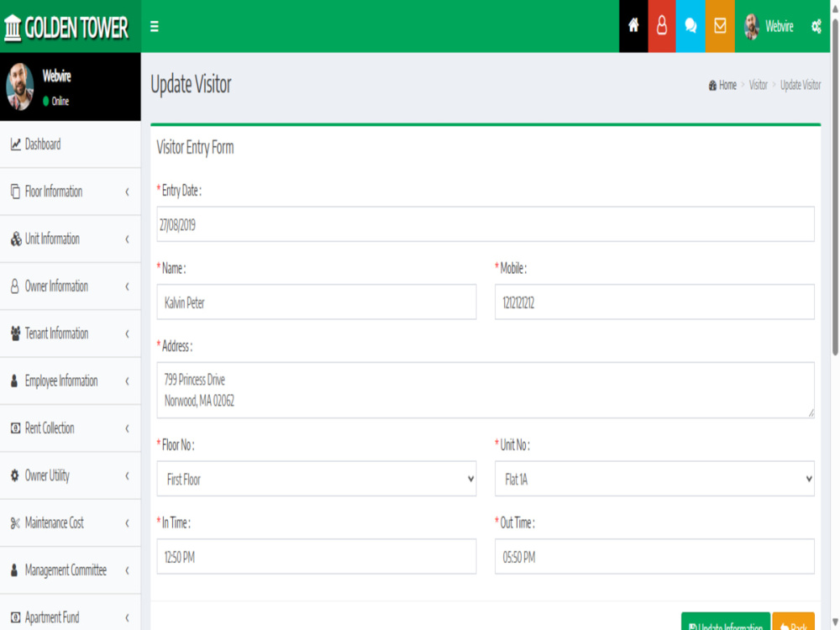The height and width of the screenshot is (630, 840).
Task: Open Tenant Information menu
Action: click(71, 333)
